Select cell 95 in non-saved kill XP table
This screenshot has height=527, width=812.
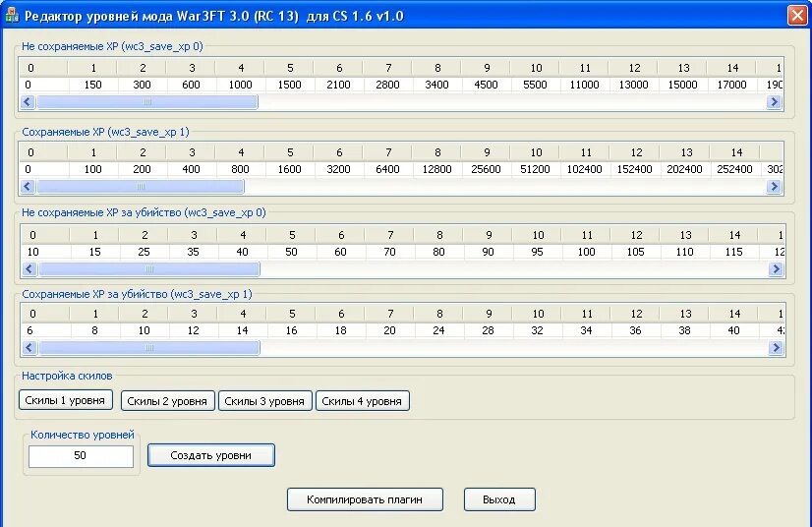pos(537,252)
